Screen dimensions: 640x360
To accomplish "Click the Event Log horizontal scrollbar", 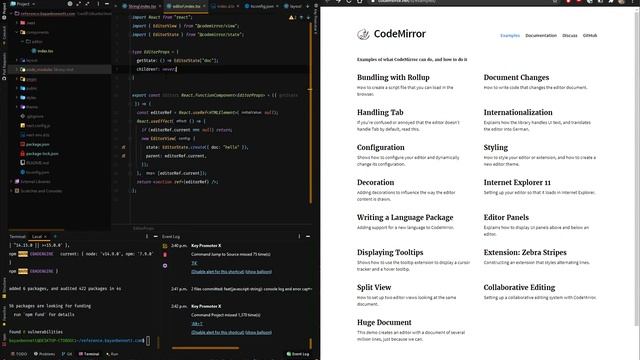I will (205, 348).
